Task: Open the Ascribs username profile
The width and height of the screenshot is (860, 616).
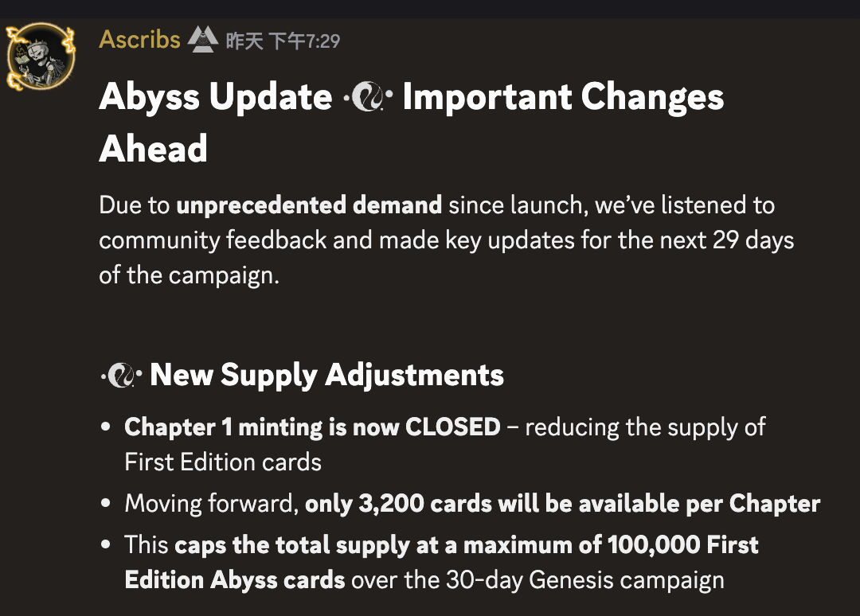Action: [139, 39]
